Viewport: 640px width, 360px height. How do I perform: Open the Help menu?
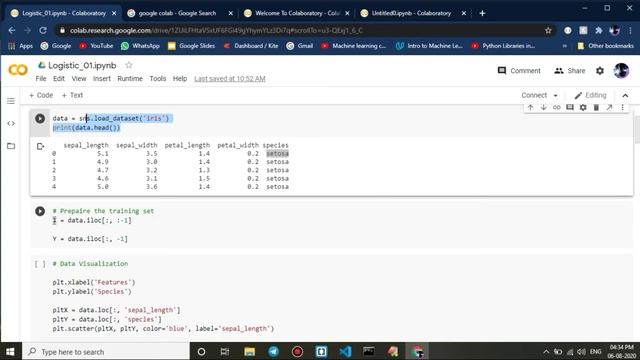point(180,79)
